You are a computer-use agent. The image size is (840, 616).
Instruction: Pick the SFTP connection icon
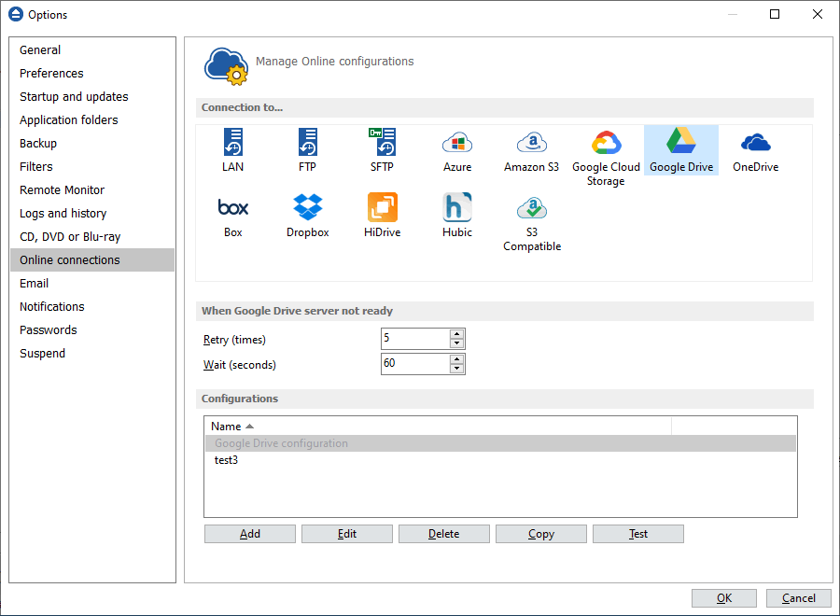[x=382, y=150]
